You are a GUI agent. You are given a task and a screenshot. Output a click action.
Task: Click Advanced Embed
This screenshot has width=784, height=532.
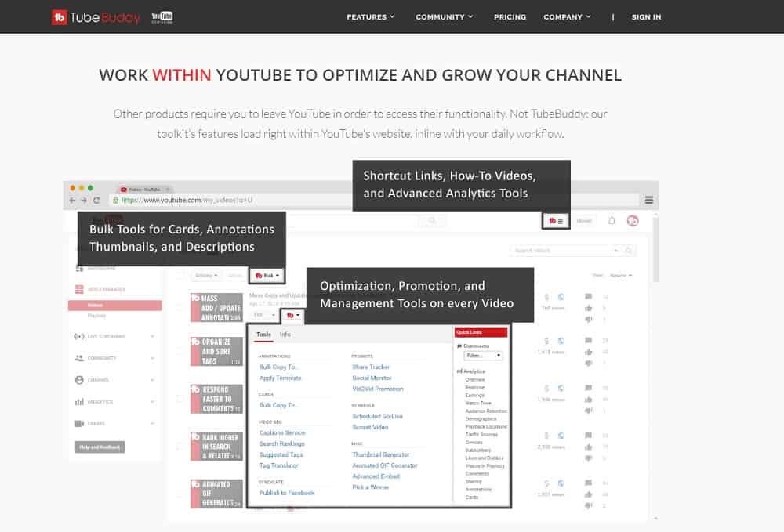[376, 476]
